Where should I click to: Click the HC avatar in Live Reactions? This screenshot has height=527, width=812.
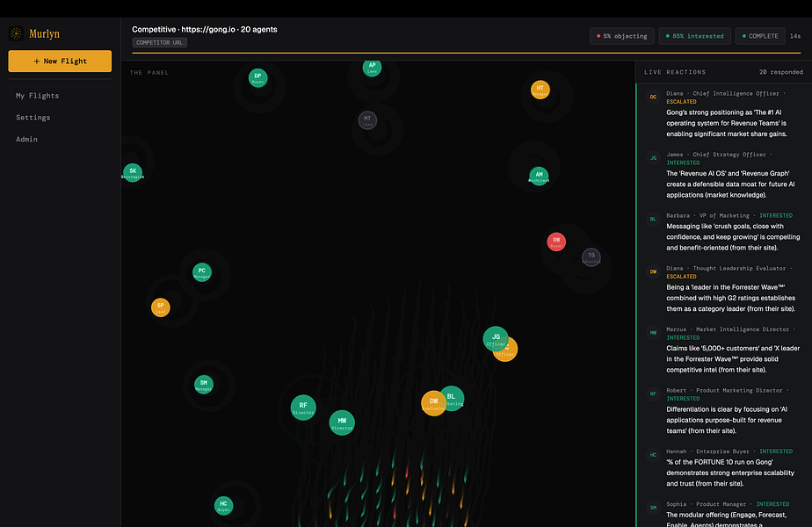[653, 455]
